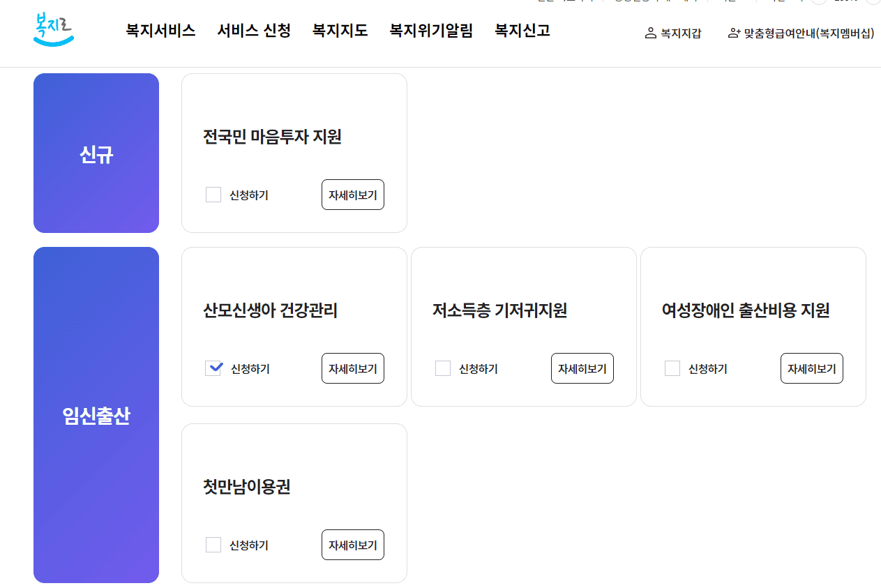Click 자세히보기 under 전국민 마음투자 지원
This screenshot has height=588, width=881.
tap(352, 195)
